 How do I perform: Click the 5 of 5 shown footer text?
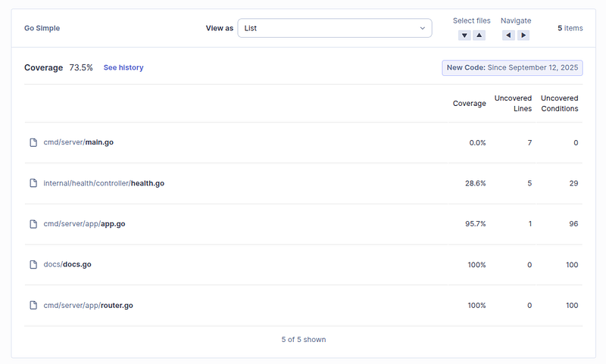(x=304, y=340)
